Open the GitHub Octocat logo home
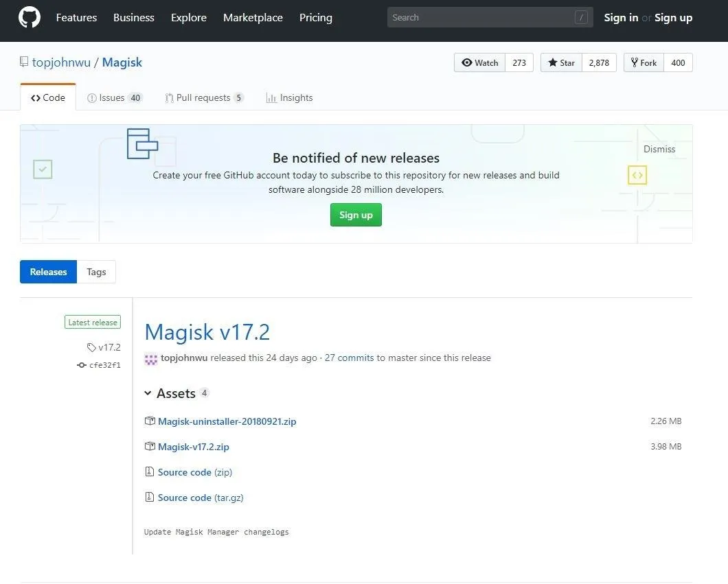728x584 pixels. [30, 18]
